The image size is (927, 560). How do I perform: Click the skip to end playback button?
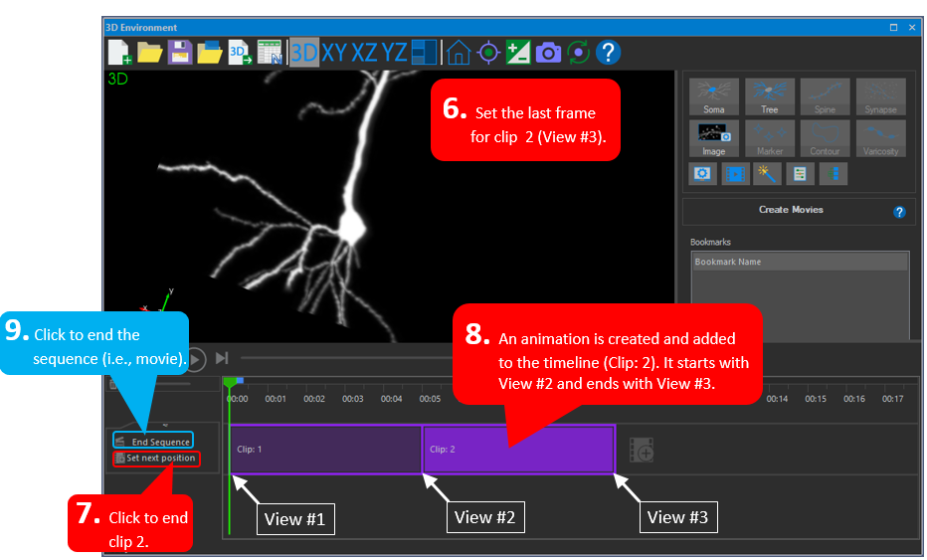(222, 358)
